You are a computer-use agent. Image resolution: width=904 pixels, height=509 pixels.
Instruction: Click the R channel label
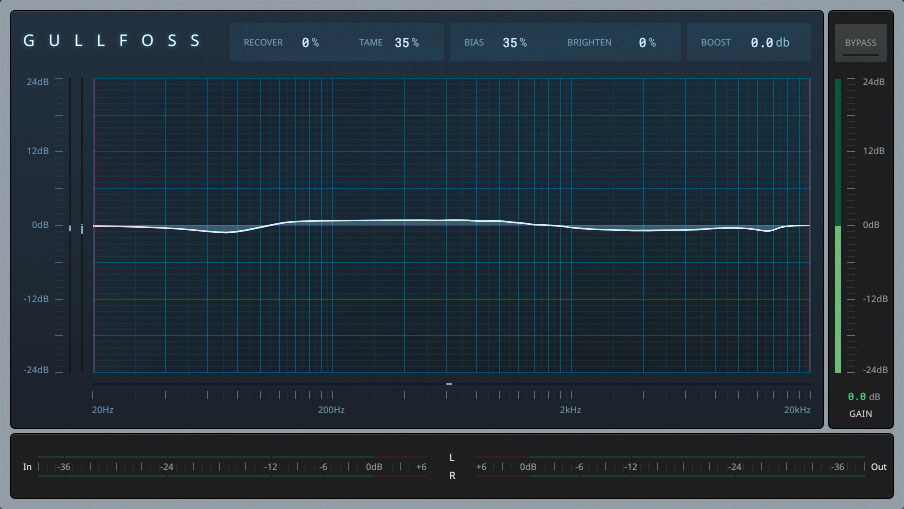click(x=452, y=476)
